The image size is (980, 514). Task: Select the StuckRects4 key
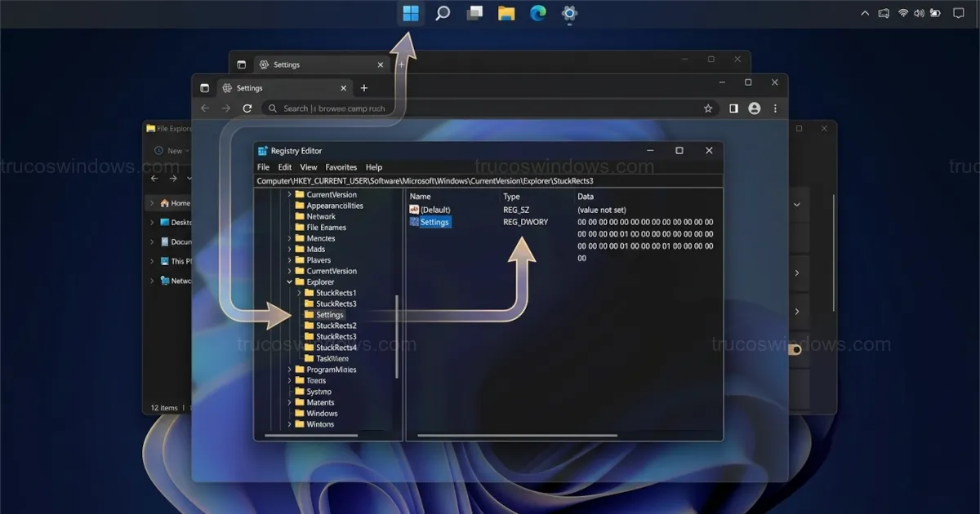(336, 348)
